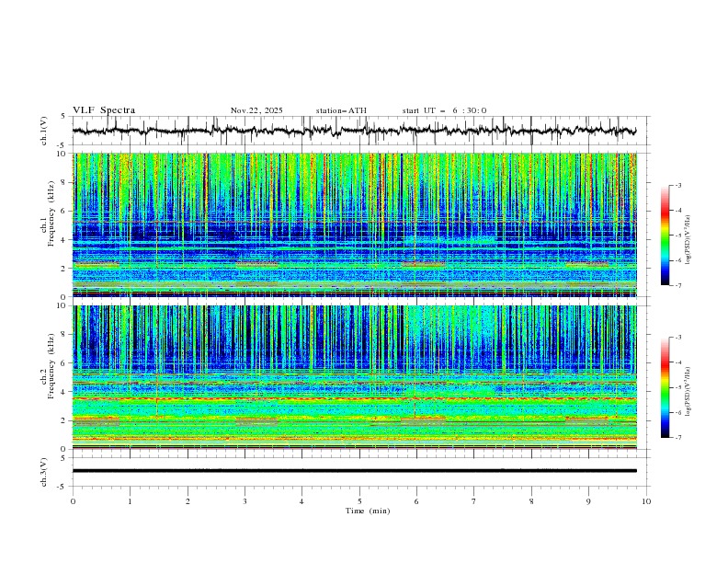Click the ch.1 voltage waveform trace
728x563 pixels.
click(354, 131)
